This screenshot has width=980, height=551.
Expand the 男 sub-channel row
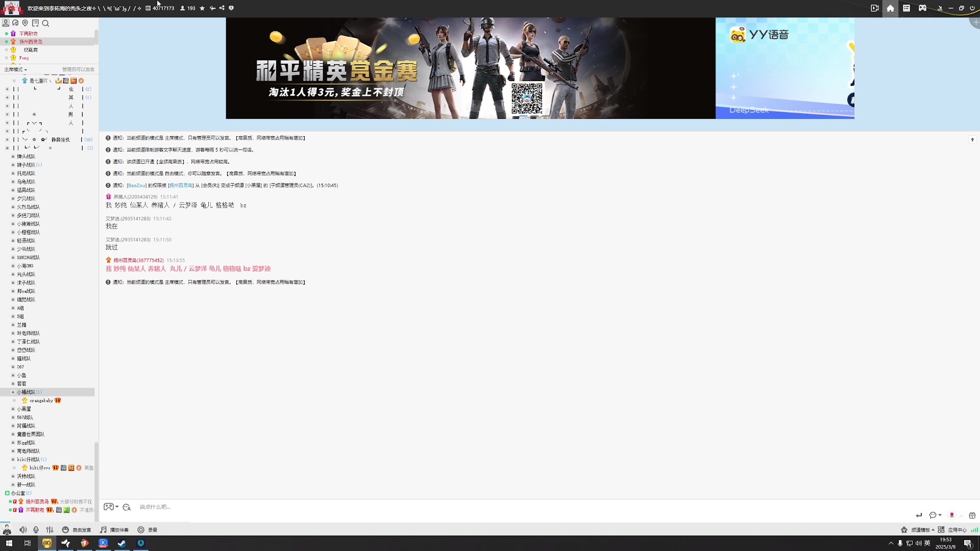(x=7, y=114)
